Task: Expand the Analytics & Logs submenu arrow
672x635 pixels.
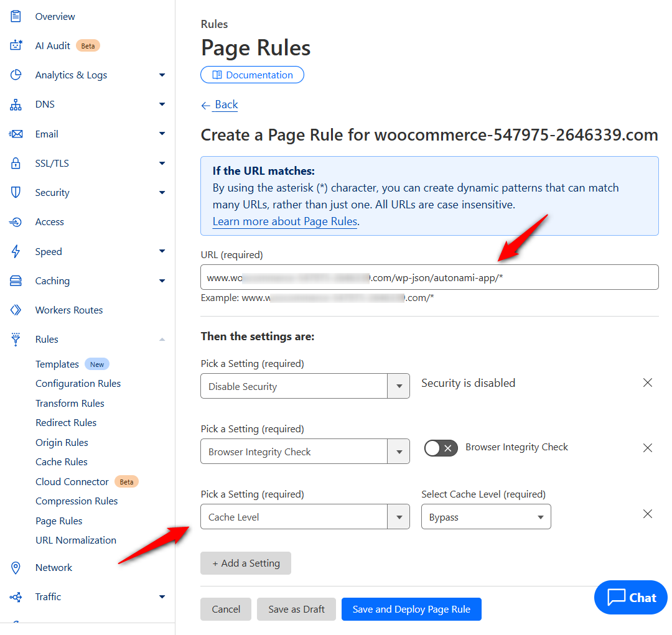Action: coord(162,75)
